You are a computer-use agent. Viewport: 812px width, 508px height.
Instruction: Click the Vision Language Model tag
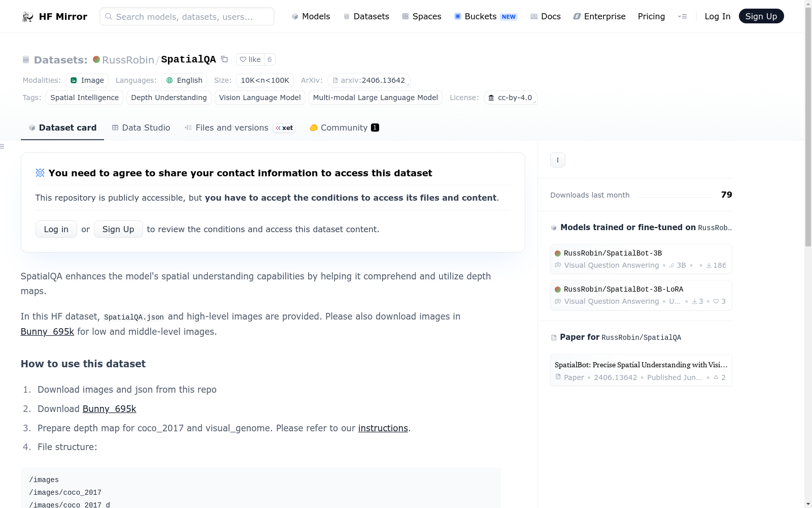[x=260, y=98]
